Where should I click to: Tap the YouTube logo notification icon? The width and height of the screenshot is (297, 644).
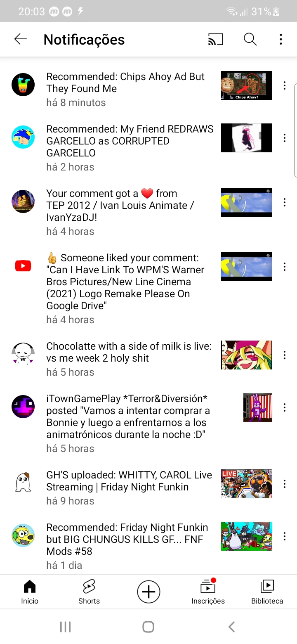point(23,266)
